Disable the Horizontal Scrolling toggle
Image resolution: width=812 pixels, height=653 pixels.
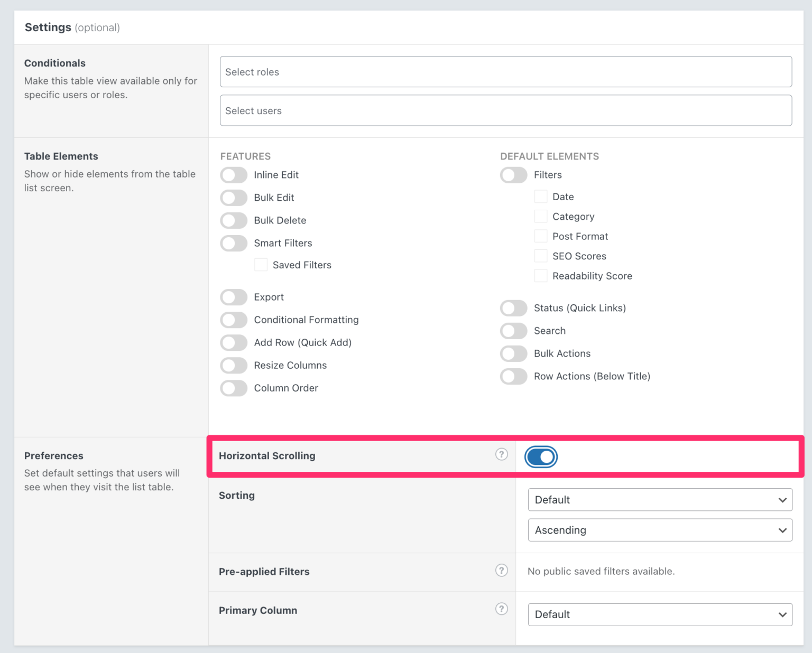point(541,457)
